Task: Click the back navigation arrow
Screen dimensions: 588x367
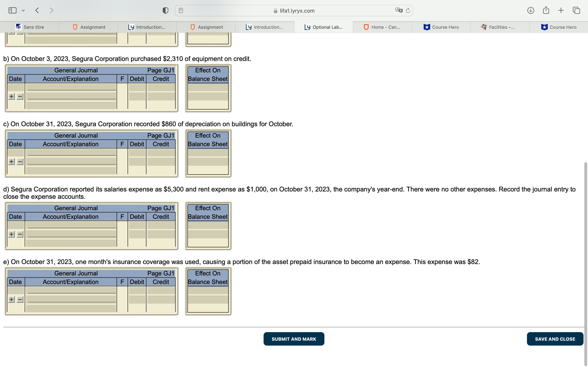Action: click(37, 10)
